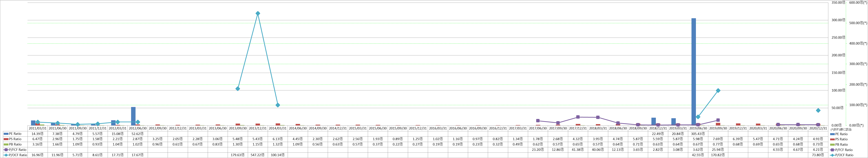Click the 'P/FCF Ratio' row header in the data table

coord(16,150)
